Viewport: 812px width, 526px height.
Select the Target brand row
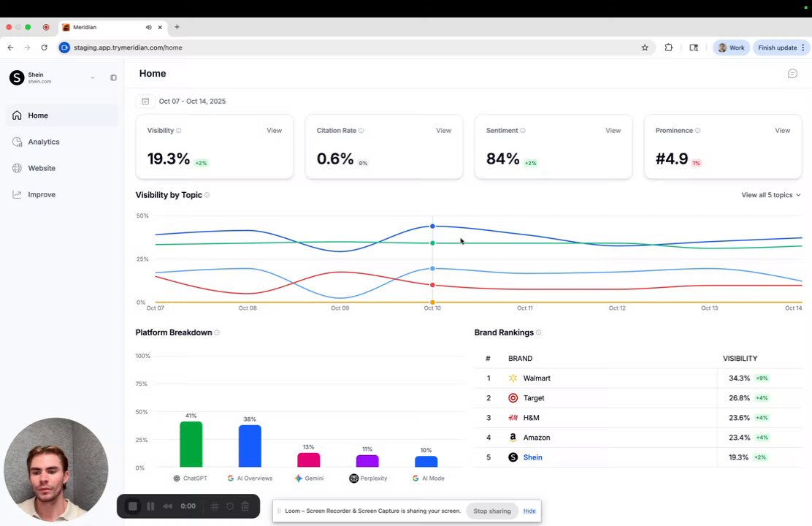(638, 398)
